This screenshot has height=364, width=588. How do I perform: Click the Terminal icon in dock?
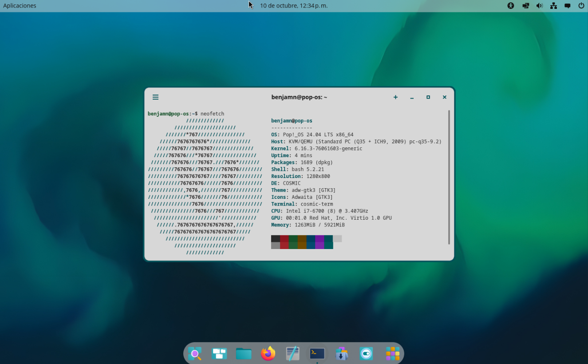click(x=317, y=353)
